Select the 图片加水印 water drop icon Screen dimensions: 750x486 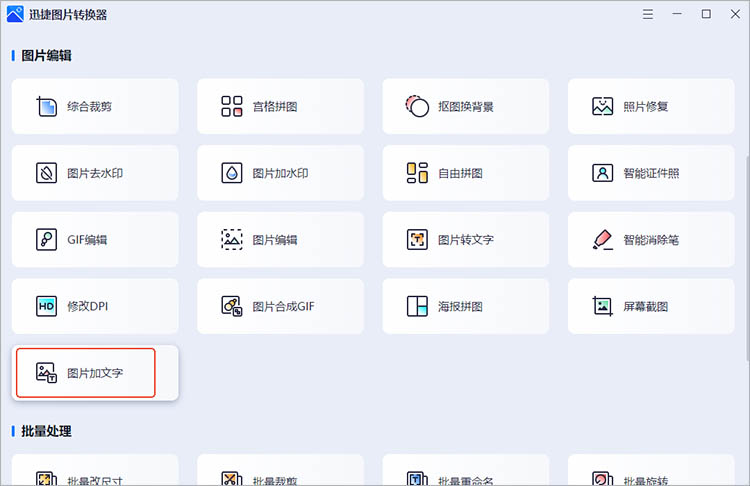[x=232, y=173]
